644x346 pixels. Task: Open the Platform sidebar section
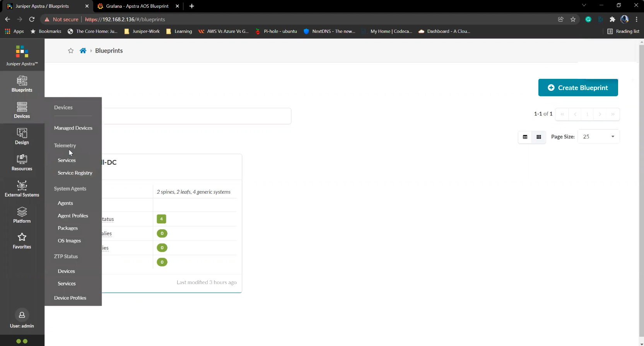[22, 215]
